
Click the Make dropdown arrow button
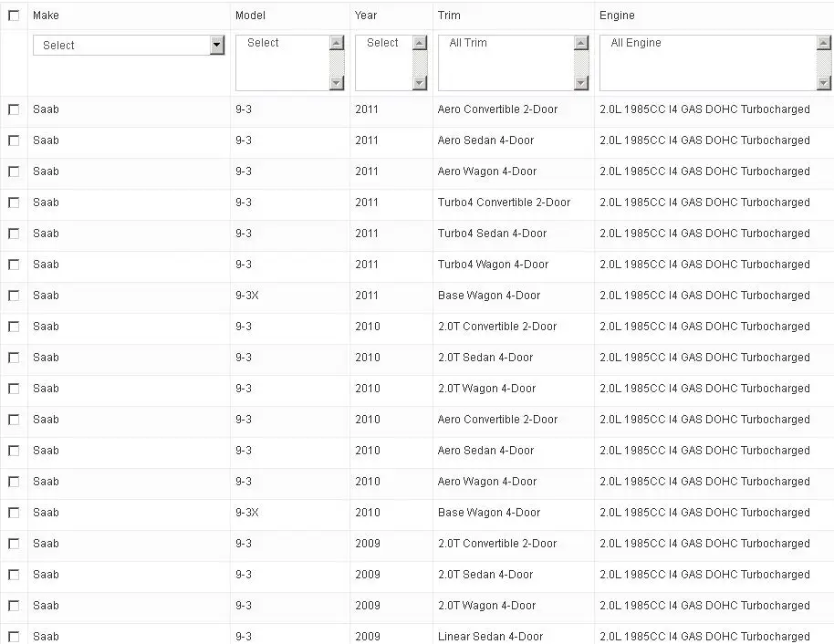pyautogui.click(x=216, y=46)
